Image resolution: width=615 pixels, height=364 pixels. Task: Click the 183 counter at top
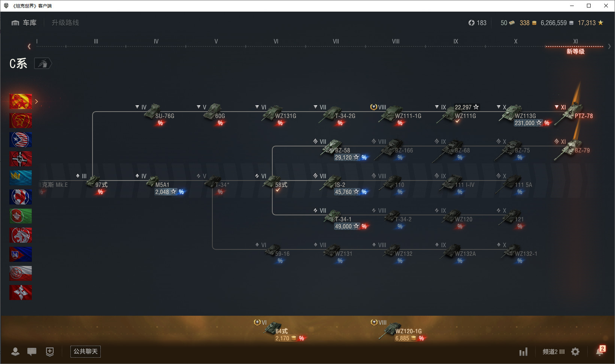pyautogui.click(x=478, y=23)
